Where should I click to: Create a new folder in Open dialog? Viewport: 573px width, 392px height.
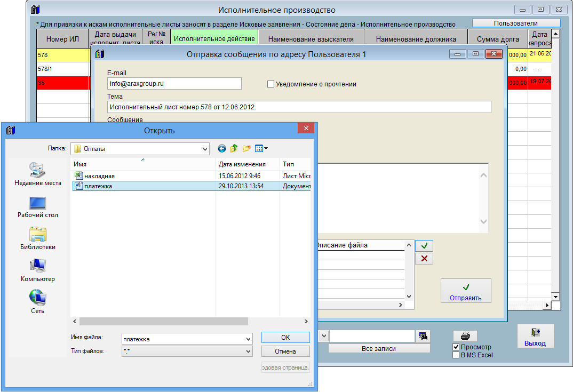[246, 149]
